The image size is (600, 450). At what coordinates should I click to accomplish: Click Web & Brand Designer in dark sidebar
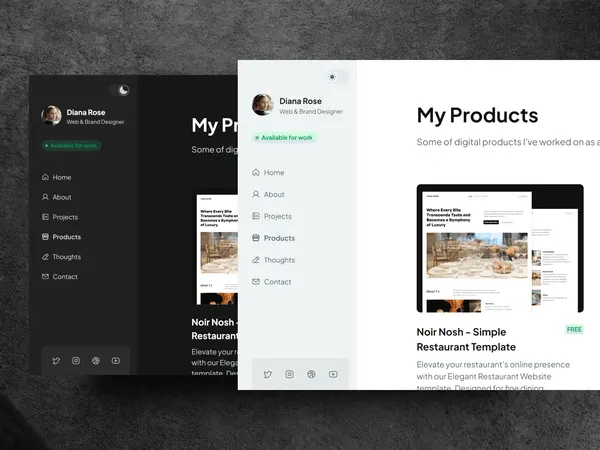(95, 122)
